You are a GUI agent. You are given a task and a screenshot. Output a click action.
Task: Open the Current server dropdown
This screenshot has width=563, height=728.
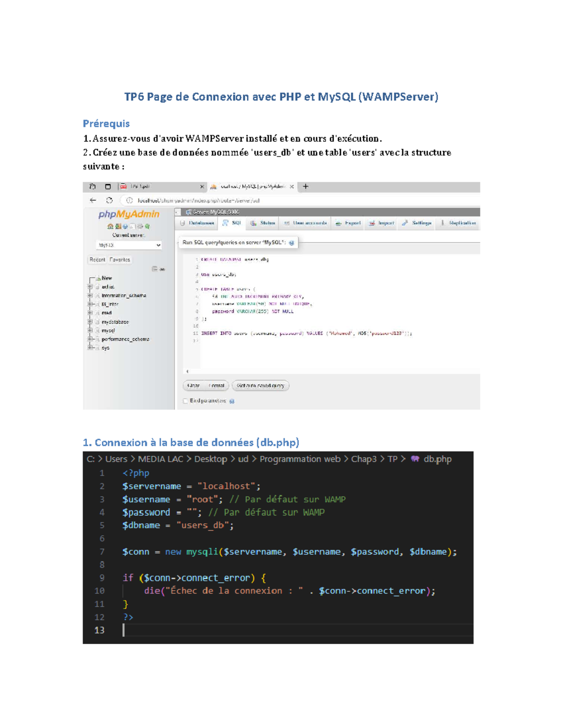click(129, 245)
